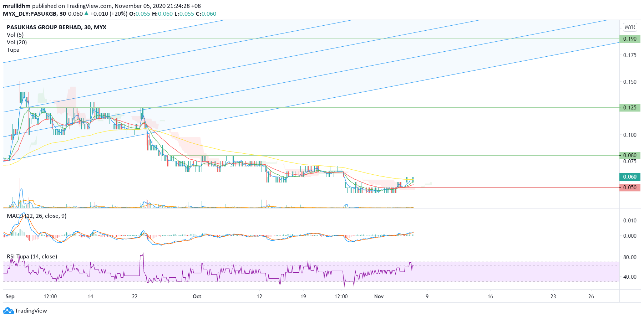Click the 80.00 RSI axis value

click(630, 257)
